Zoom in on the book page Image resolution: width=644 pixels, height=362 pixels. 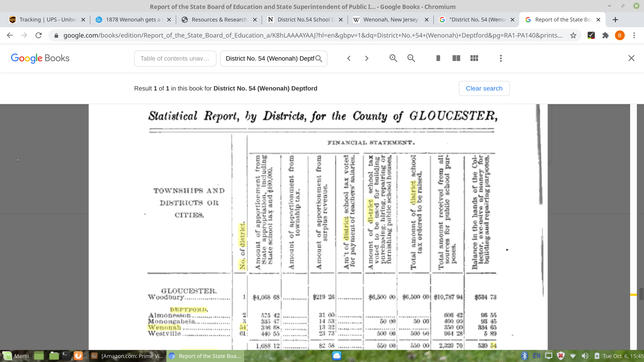tap(393, 58)
